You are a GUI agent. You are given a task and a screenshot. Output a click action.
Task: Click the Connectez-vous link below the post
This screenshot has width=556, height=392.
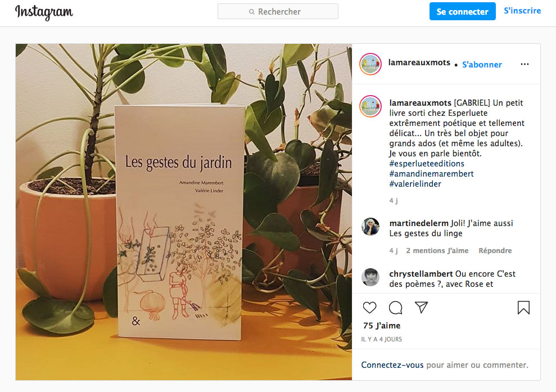pyautogui.click(x=392, y=364)
